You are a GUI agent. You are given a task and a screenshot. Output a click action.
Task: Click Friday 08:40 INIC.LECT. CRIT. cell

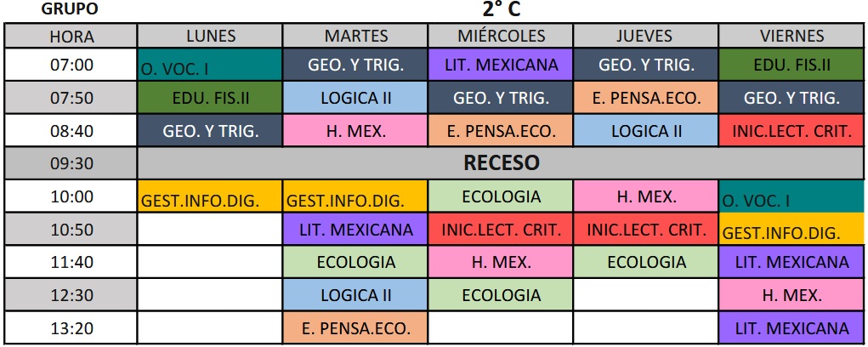tap(790, 131)
